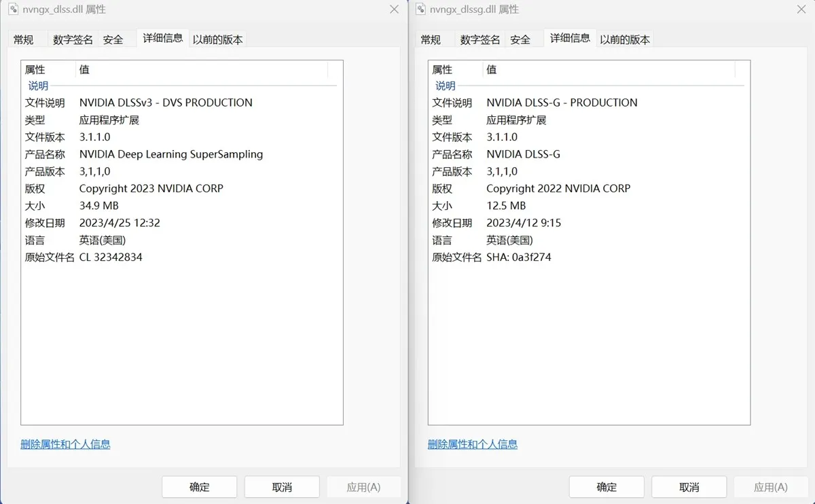Close the nvngx_dlss.dll properties window
The height and width of the screenshot is (504, 815).
(x=394, y=10)
